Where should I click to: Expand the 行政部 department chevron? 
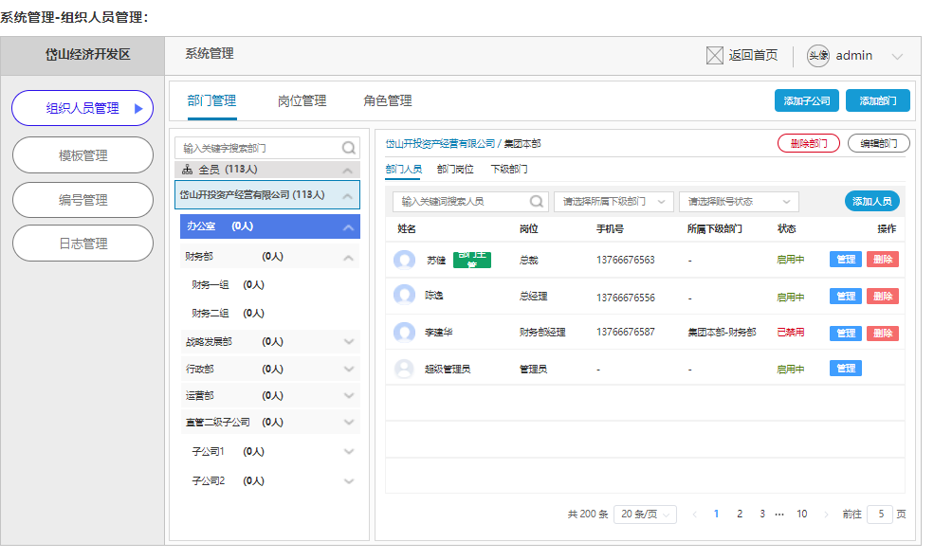(349, 369)
